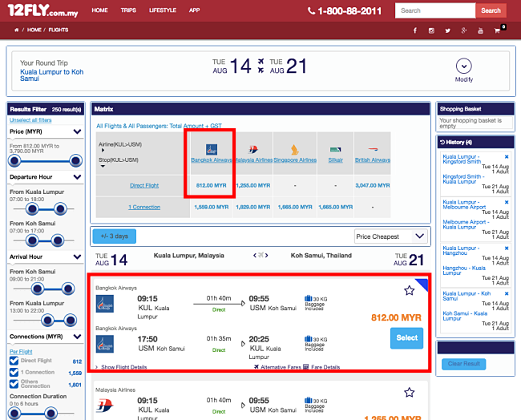Open the 1 Connection matrix link

[144, 207]
